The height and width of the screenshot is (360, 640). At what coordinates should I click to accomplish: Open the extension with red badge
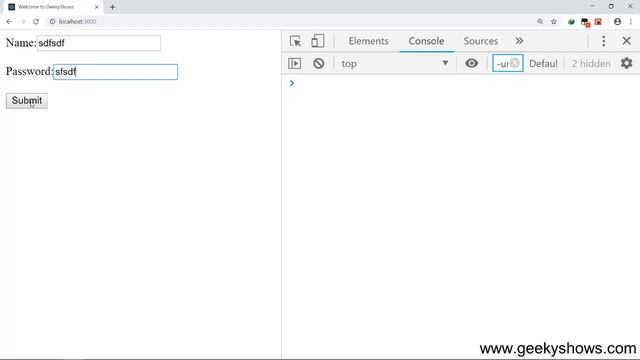[585, 22]
